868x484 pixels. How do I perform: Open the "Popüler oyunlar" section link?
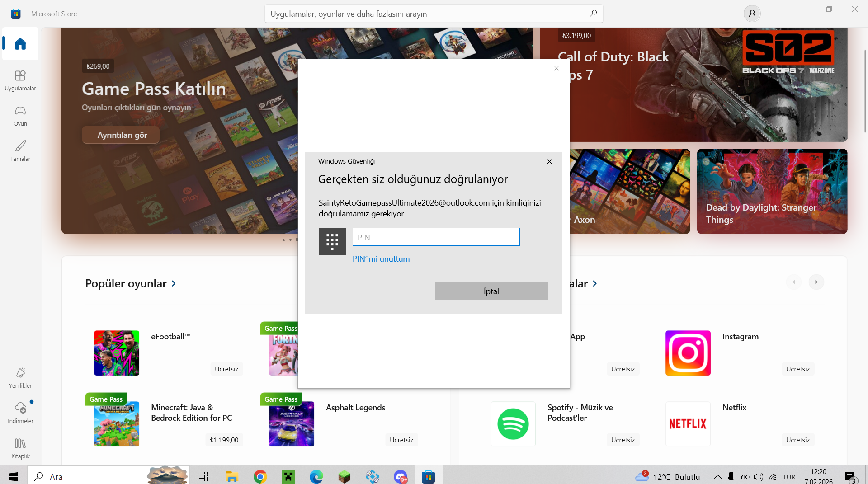(126, 283)
